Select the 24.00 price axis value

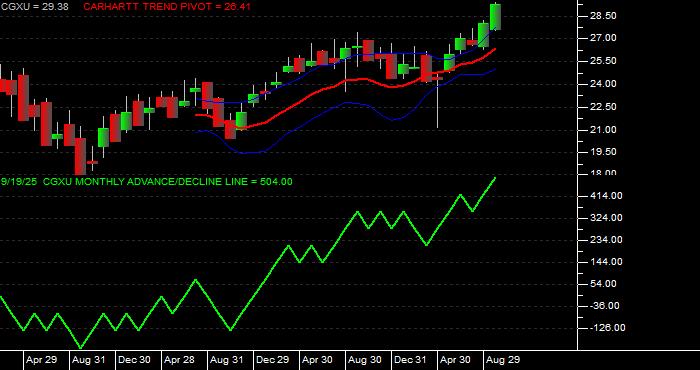pos(603,84)
